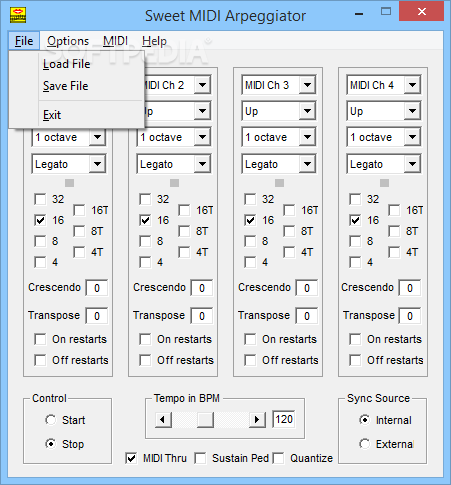Click the 120 BPM tempo field
Screen dimensions: 451x485
click(x=284, y=419)
